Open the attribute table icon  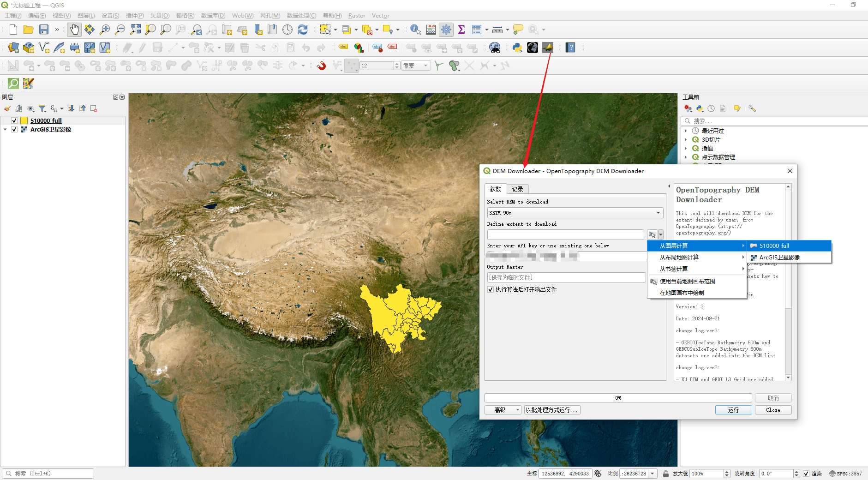(x=477, y=30)
